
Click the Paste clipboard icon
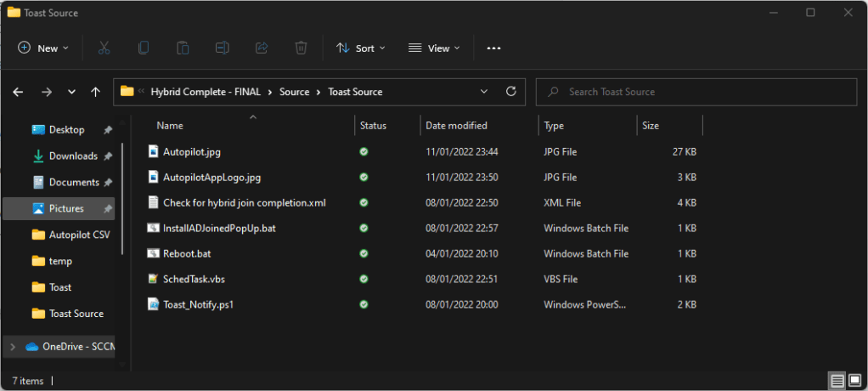point(183,48)
